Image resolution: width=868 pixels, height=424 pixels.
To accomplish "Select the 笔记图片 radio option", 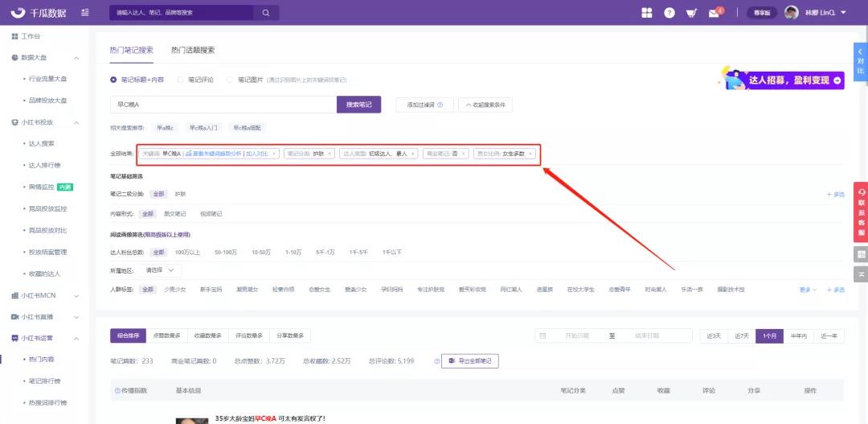I will click(x=230, y=80).
